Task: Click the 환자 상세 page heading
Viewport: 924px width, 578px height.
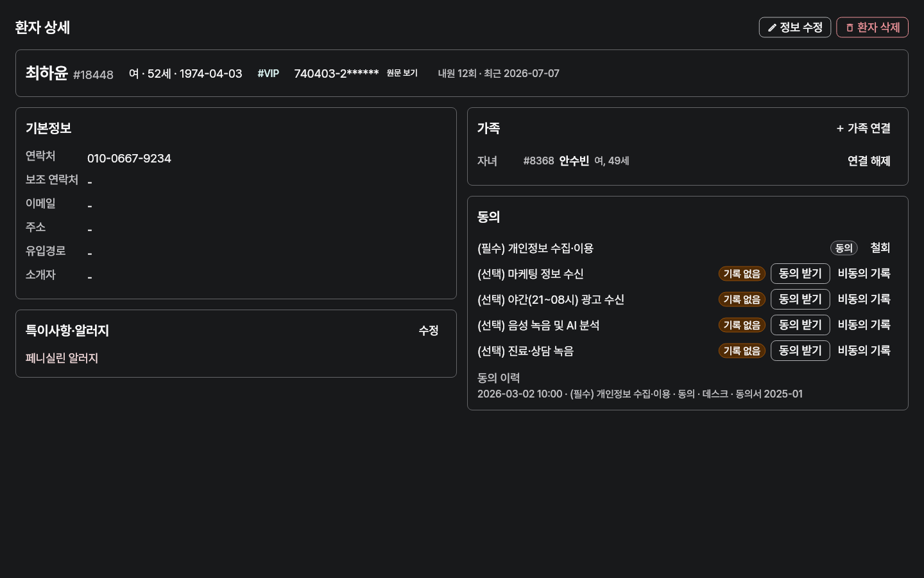Action: (x=42, y=28)
